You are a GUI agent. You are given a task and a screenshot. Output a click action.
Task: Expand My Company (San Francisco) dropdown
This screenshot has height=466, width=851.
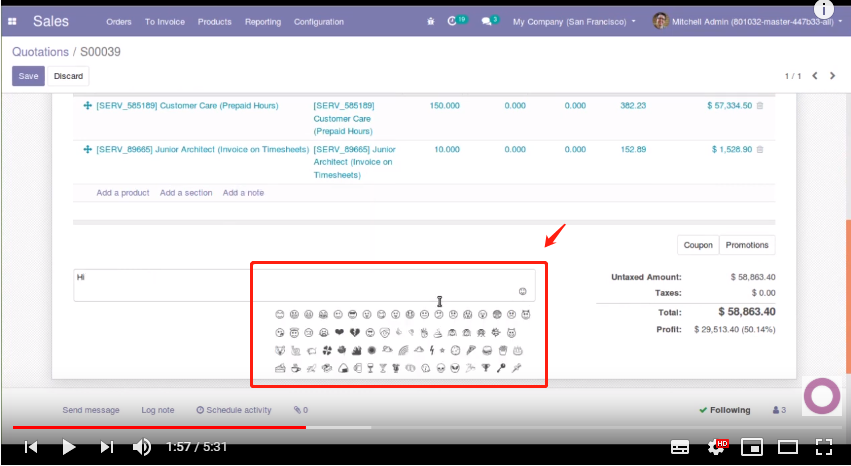tap(573, 21)
